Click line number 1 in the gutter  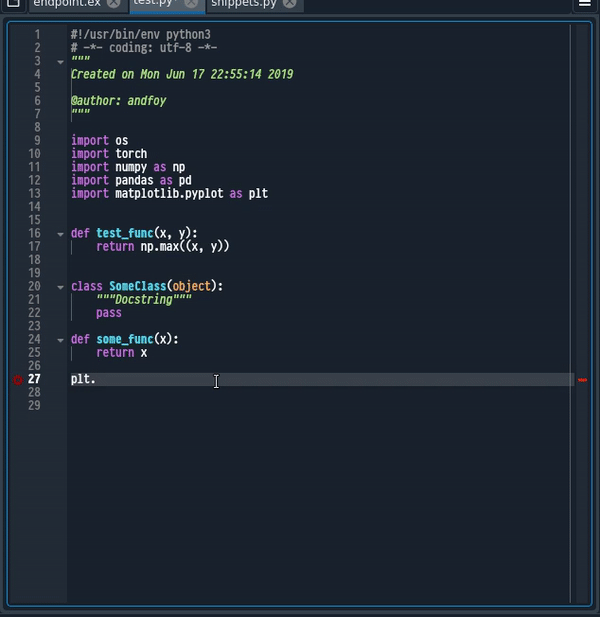(x=37, y=35)
